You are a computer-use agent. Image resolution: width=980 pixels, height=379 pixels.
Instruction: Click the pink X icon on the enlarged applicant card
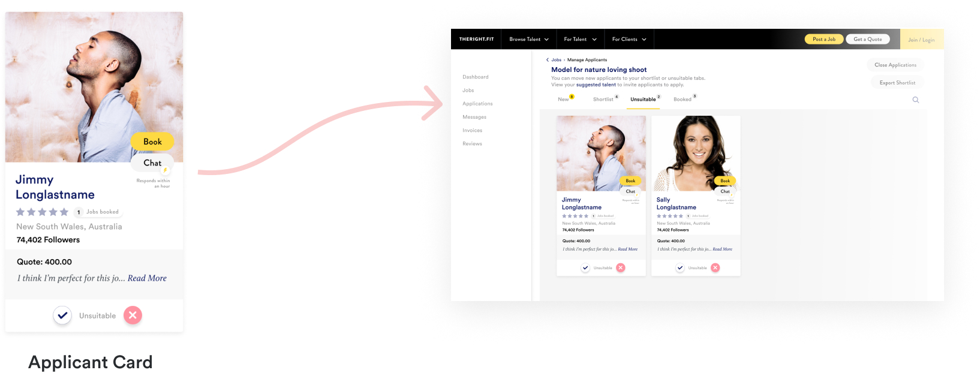click(133, 315)
